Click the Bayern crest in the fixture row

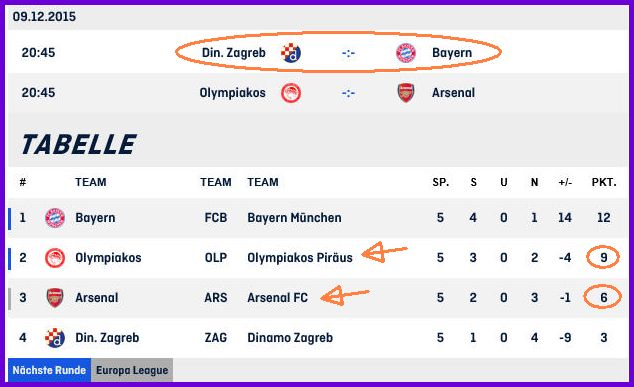[x=406, y=53]
